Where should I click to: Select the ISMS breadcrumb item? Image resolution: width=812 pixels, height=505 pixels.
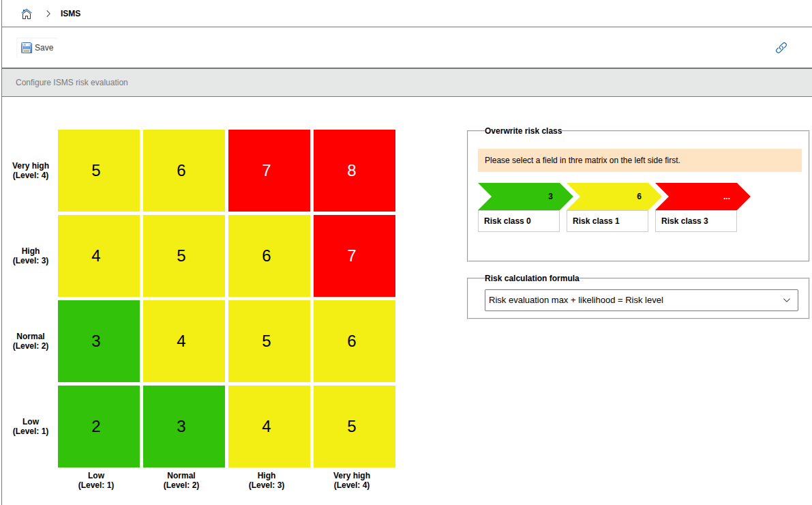[x=70, y=14]
